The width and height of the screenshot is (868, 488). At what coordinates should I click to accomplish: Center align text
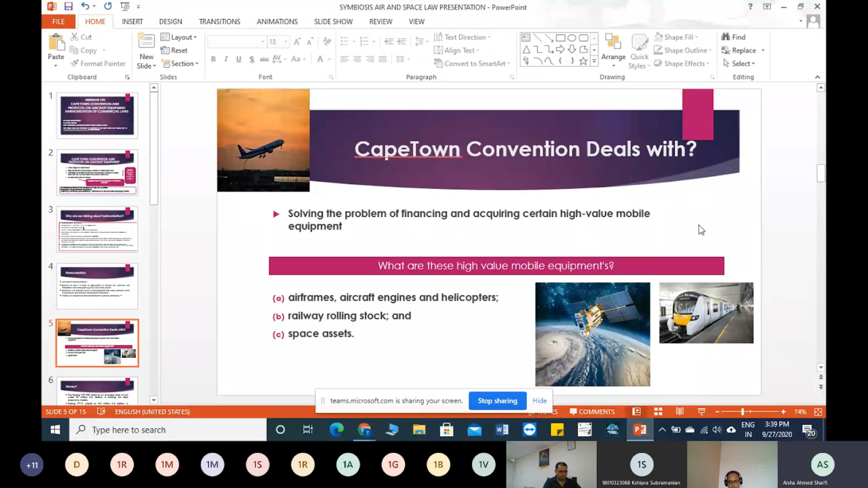point(358,59)
